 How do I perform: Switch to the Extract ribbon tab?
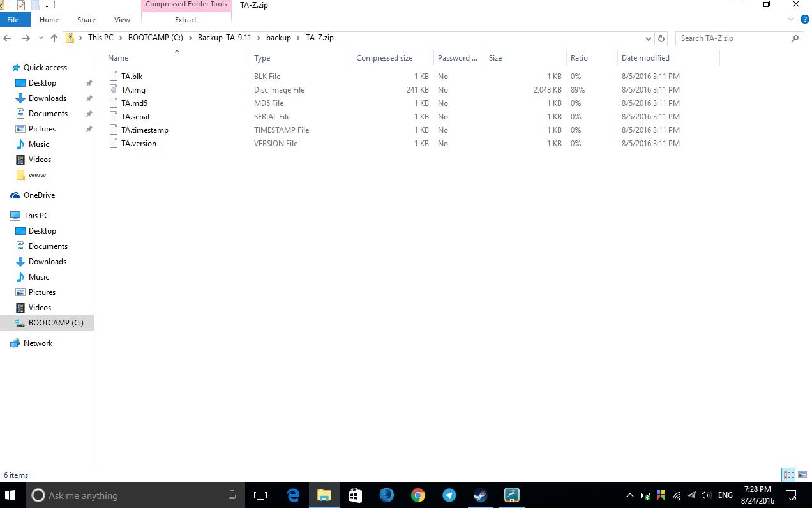point(186,20)
